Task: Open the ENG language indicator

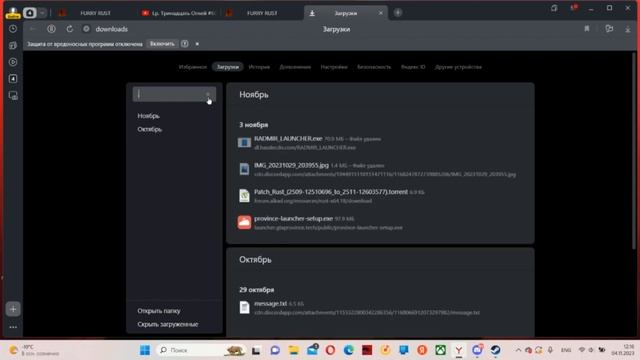Action: click(566, 350)
